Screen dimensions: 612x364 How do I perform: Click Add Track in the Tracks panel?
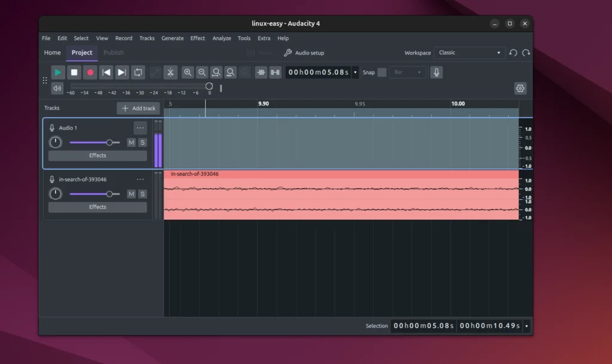138,108
